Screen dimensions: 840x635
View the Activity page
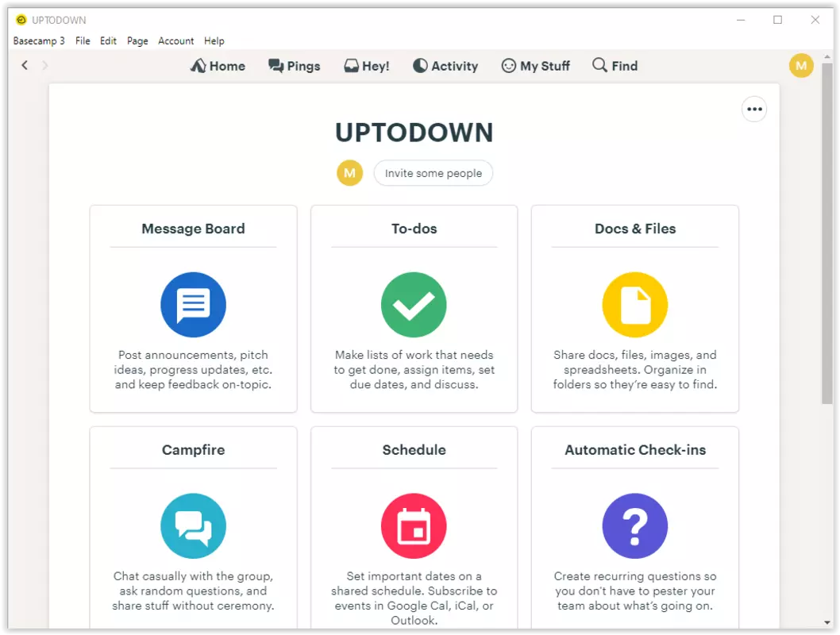click(x=445, y=66)
